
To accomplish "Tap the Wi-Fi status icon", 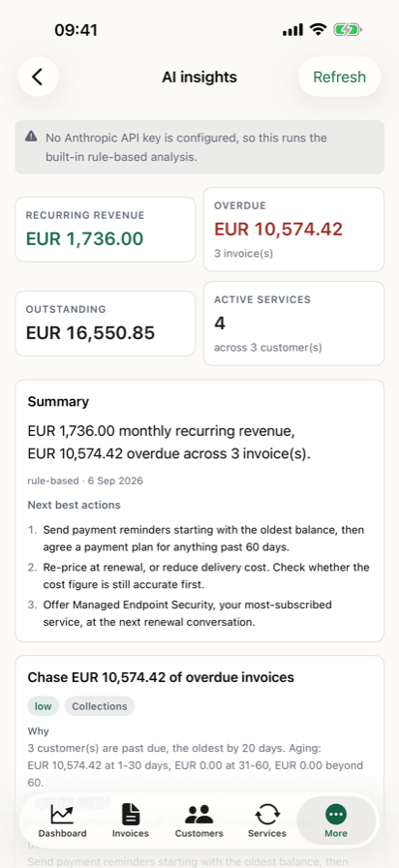I will pyautogui.click(x=318, y=30).
